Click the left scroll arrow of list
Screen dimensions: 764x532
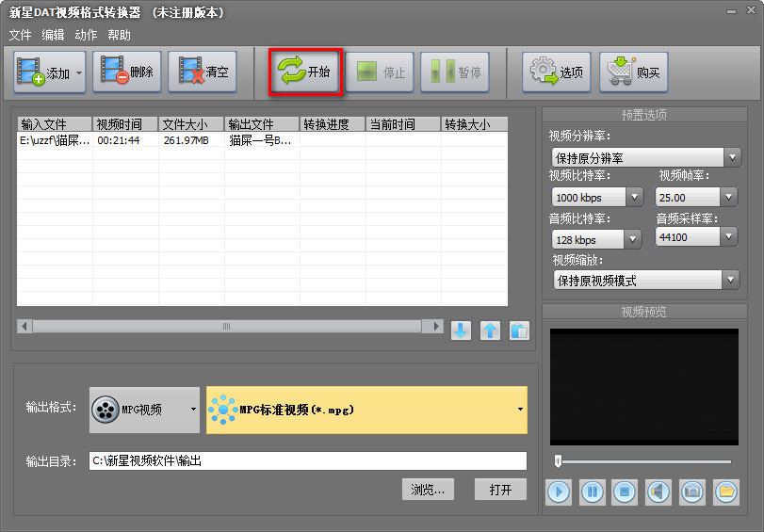coord(24,326)
